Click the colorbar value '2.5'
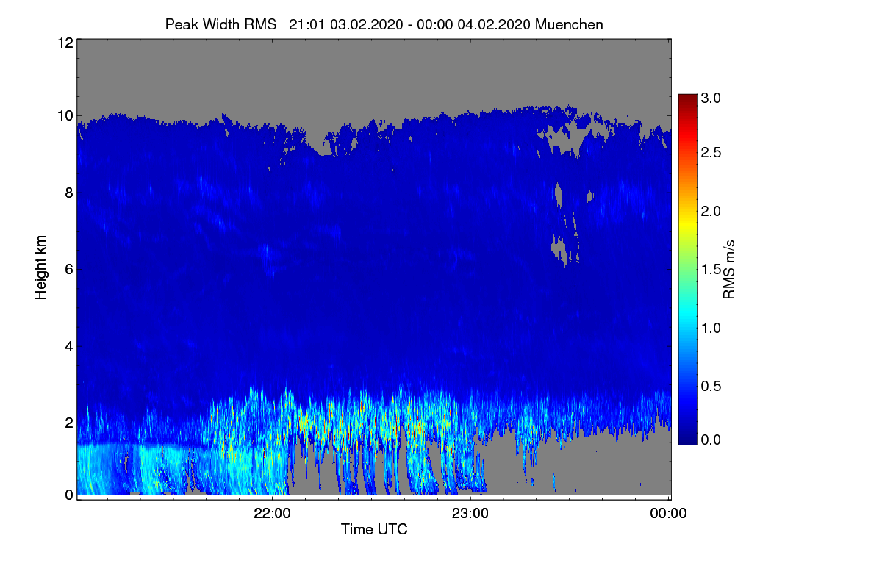882x588 pixels. 711,152
